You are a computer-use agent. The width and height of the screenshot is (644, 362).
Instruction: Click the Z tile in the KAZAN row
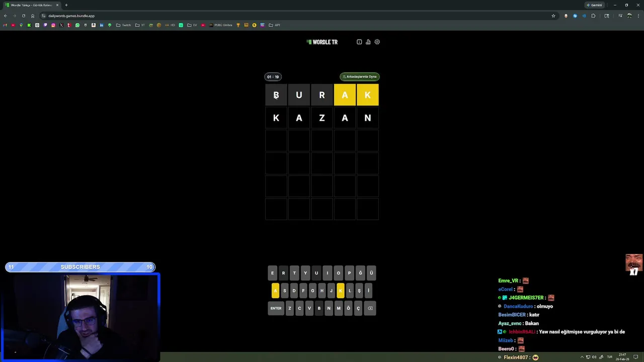pos(322,118)
